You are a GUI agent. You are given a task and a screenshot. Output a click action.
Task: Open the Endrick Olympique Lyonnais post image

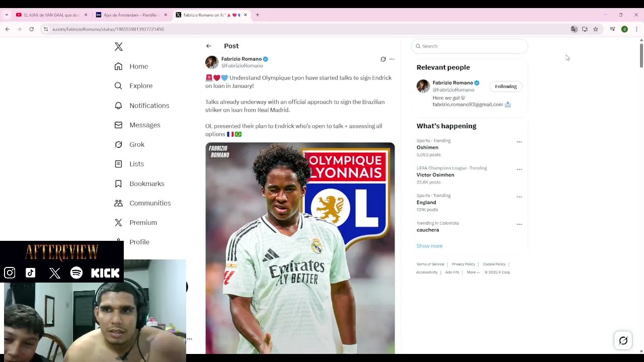coord(300,248)
